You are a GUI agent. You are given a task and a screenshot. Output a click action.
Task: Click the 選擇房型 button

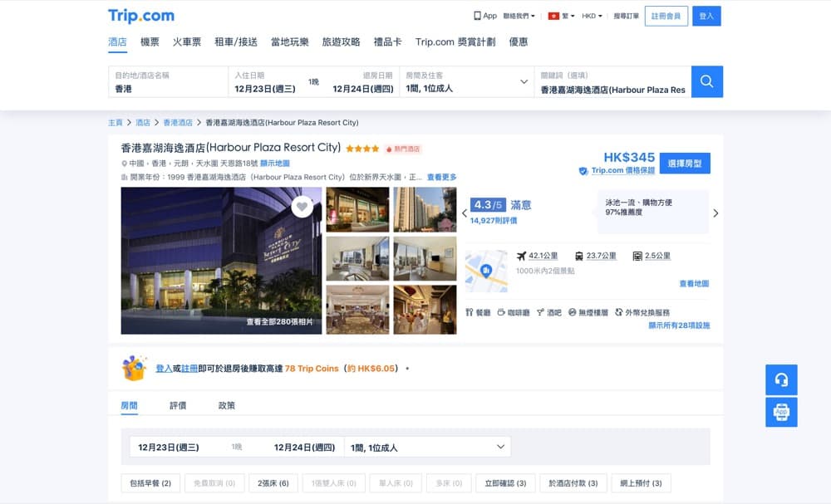click(x=685, y=164)
